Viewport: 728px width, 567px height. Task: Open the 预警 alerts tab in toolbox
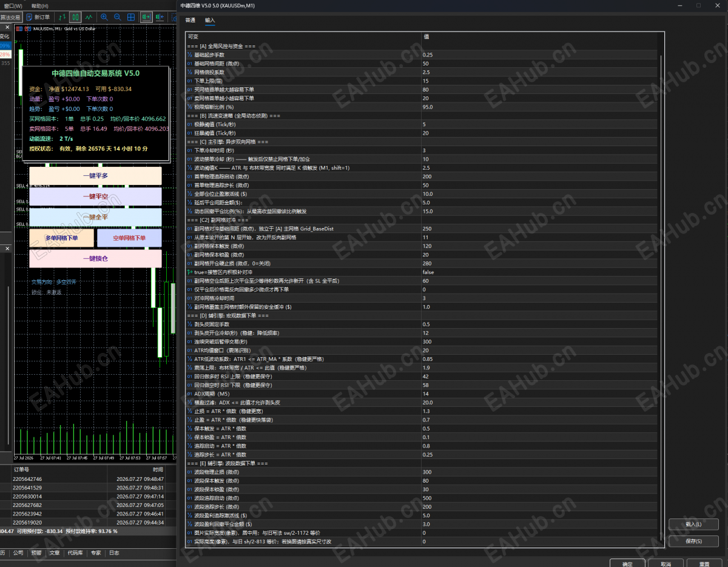(36, 553)
